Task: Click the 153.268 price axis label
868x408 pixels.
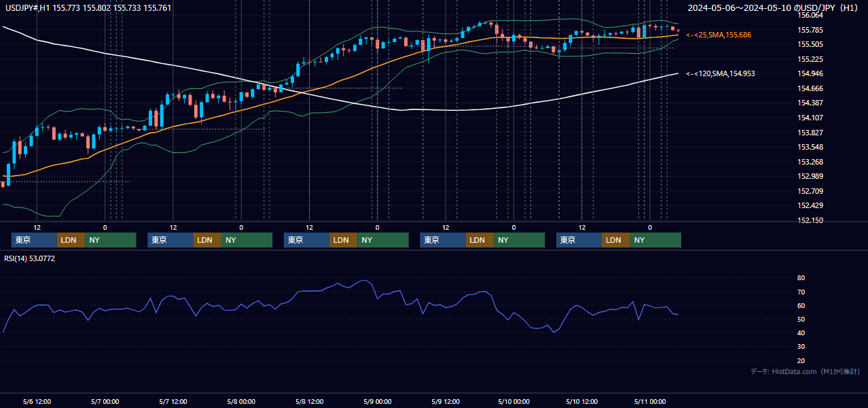Action: point(811,162)
